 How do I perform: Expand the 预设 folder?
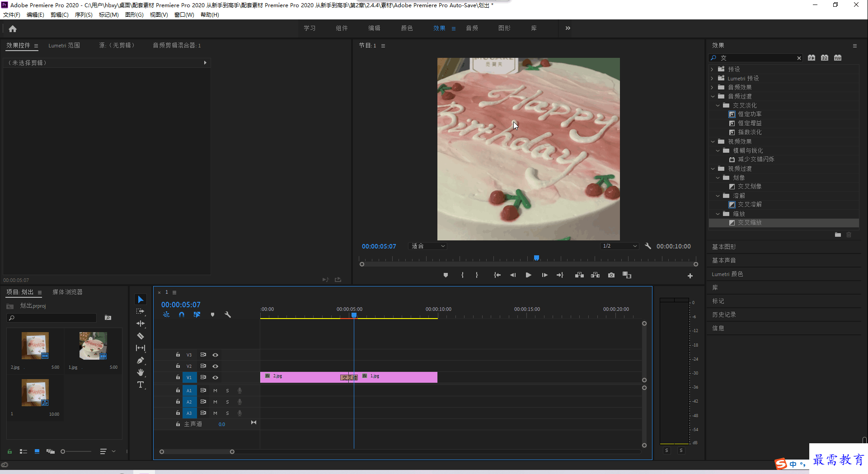click(712, 69)
